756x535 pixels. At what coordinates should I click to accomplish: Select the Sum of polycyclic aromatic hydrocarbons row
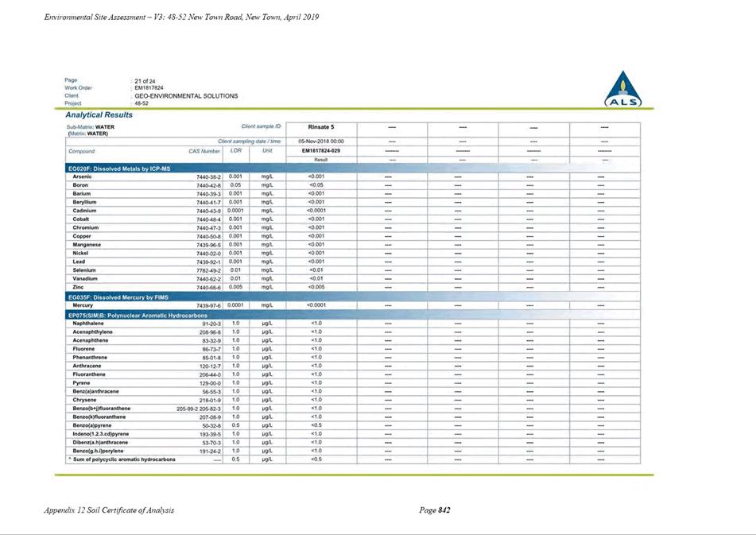[353, 459]
